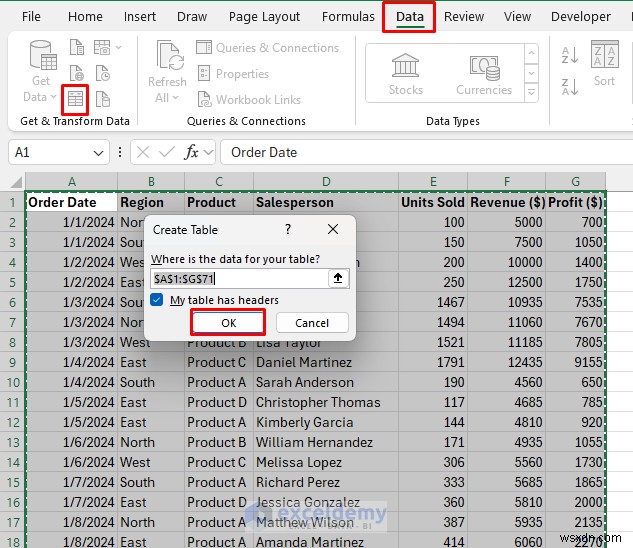This screenshot has width=633, height=548.
Task: Sort Z to A descending
Action: click(x=570, y=87)
